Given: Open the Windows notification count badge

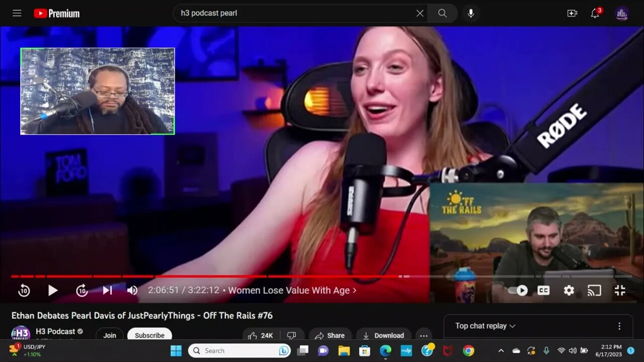Looking at the screenshot, I should click(x=630, y=350).
